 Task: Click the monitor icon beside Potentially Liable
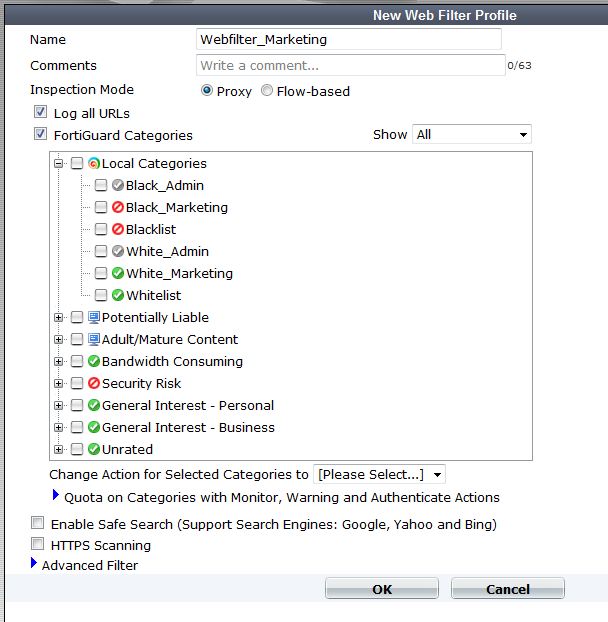[x=94, y=317]
